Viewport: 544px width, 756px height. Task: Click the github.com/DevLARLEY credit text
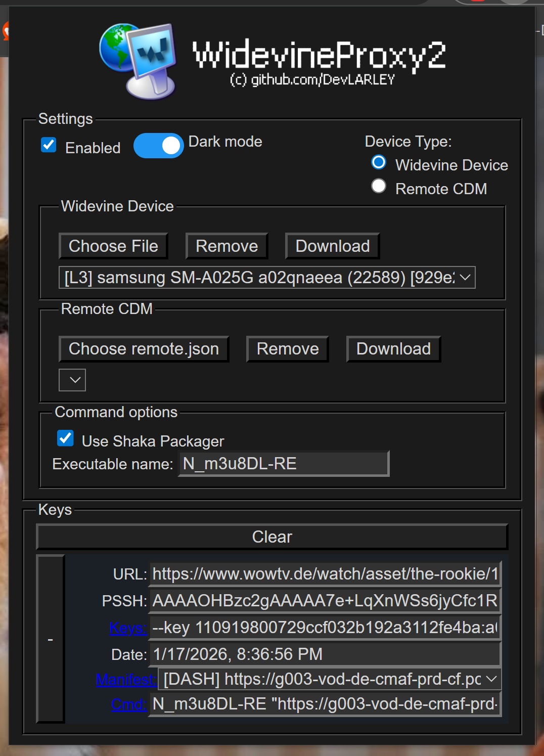coord(312,80)
